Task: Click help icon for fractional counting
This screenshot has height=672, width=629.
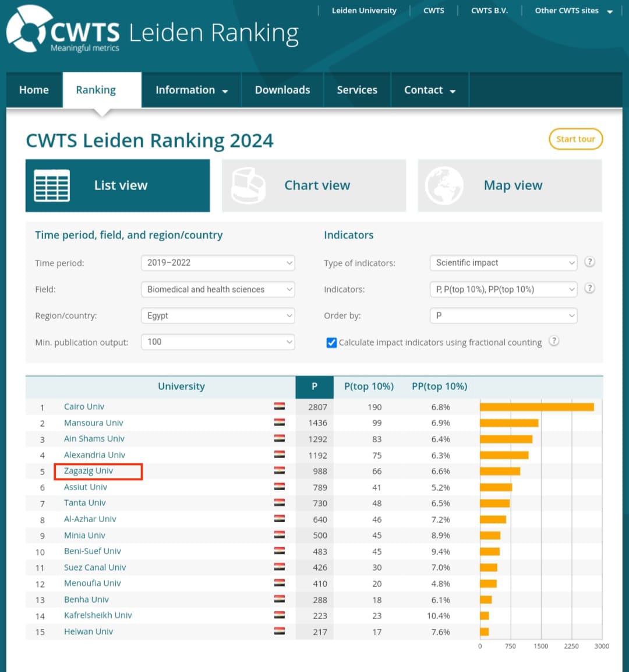Action: [x=554, y=341]
